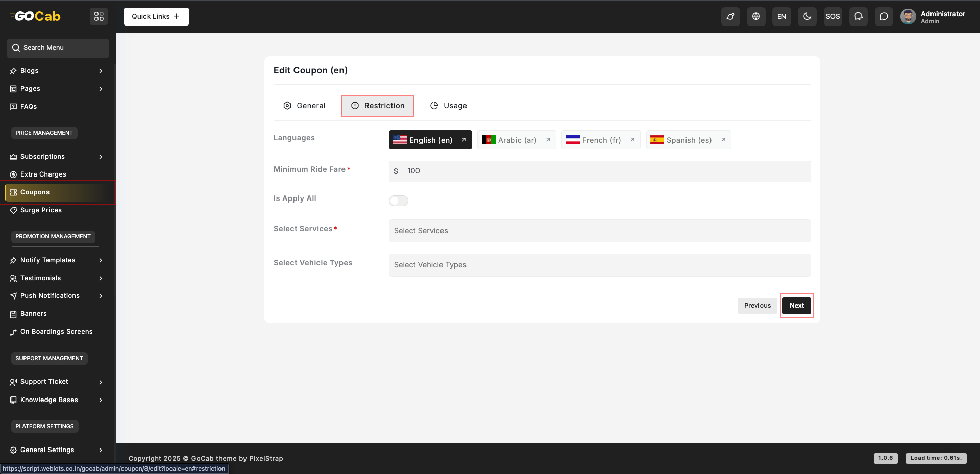Open the Select Vehicle Types dropdown
Viewport: 980px width, 474px height.
pos(599,265)
